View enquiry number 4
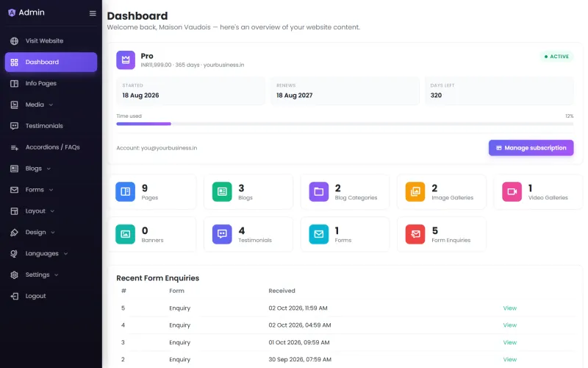 509,325
